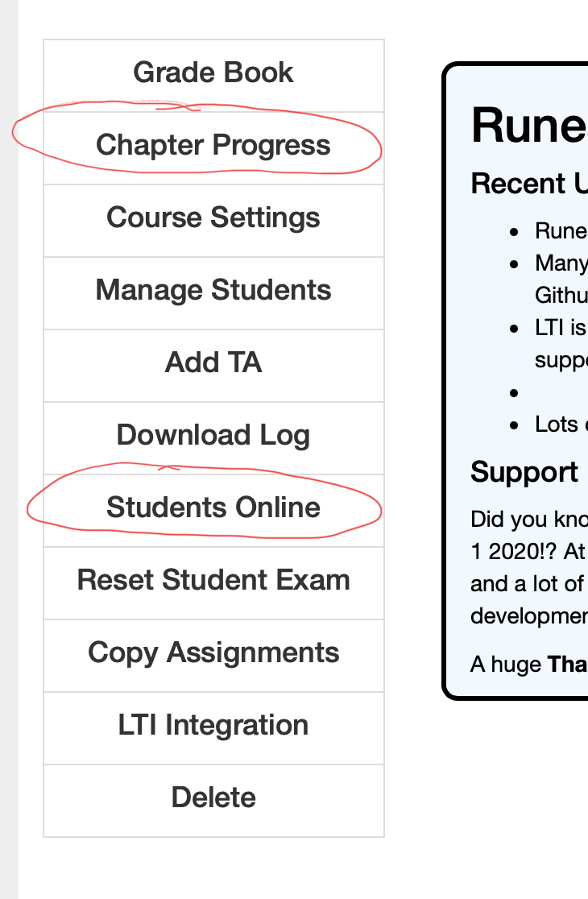Click the bullet beginning 'LTI is'
Image resolution: width=588 pixels, height=899 pixels.
point(561,329)
